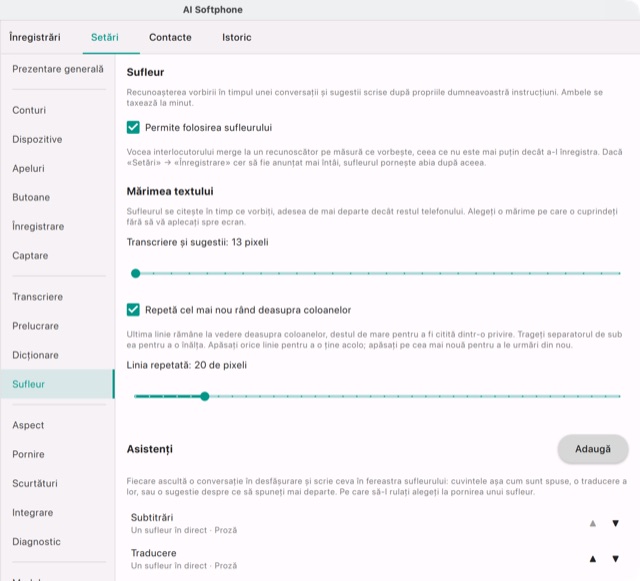Click the Mărimea textului heading

click(170, 191)
